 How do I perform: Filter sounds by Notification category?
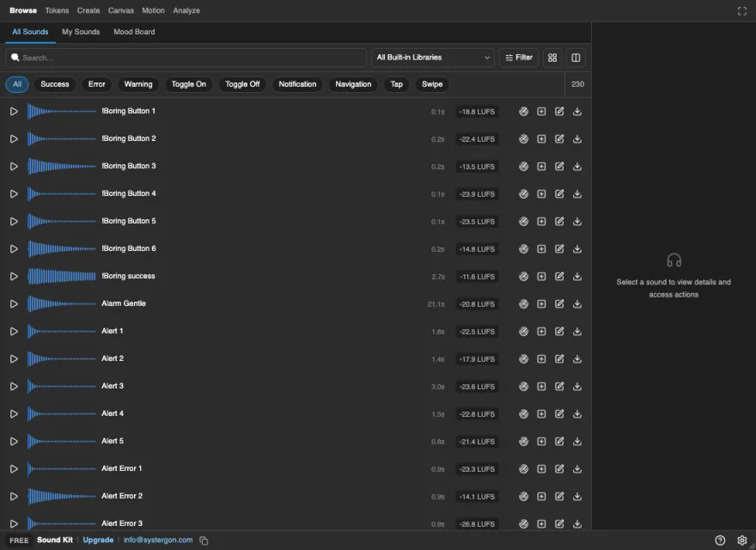pyautogui.click(x=297, y=84)
